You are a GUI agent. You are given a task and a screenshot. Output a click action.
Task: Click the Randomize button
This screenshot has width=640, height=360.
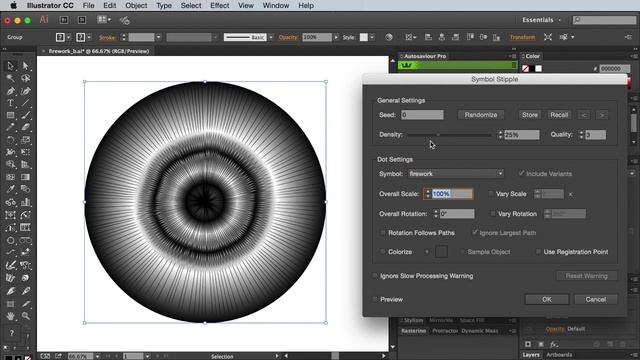pyautogui.click(x=481, y=115)
